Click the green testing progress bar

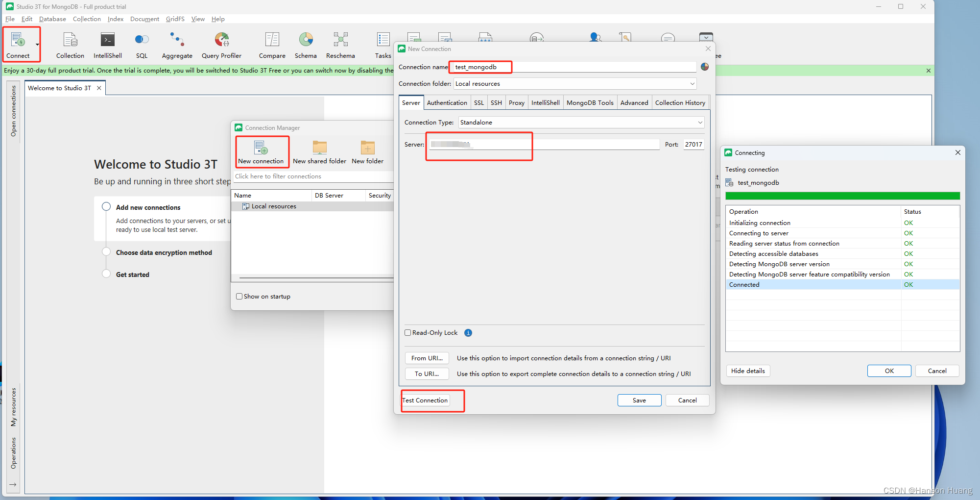pos(842,196)
